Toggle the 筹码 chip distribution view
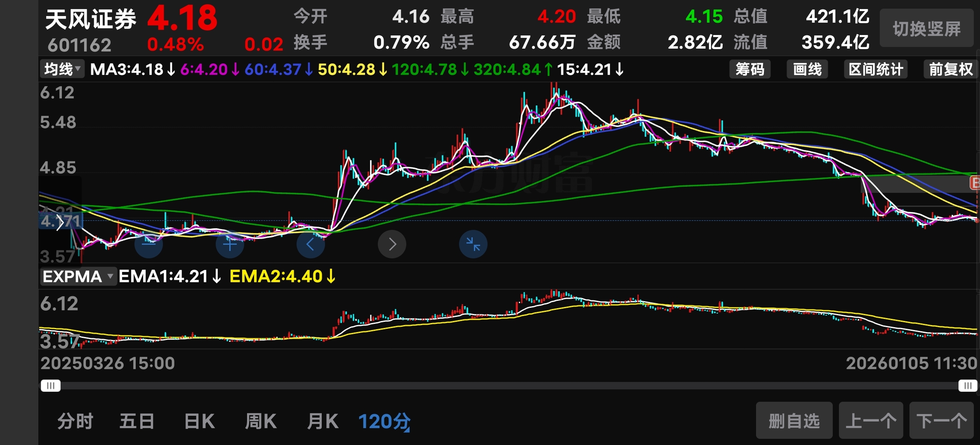Viewport: 980px width, 445px height. [x=749, y=69]
